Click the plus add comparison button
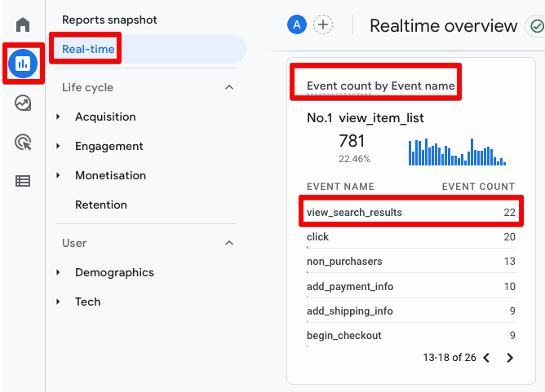This screenshot has width=545, height=392. point(324,25)
